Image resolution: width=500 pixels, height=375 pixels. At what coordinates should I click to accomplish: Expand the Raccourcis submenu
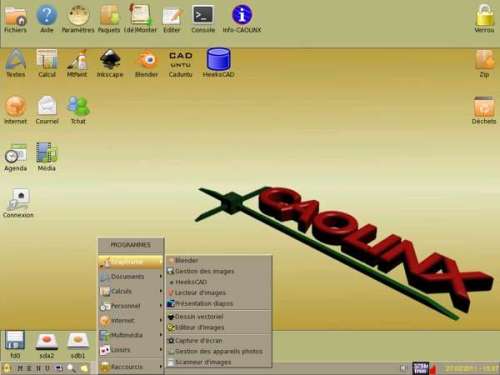point(131,367)
